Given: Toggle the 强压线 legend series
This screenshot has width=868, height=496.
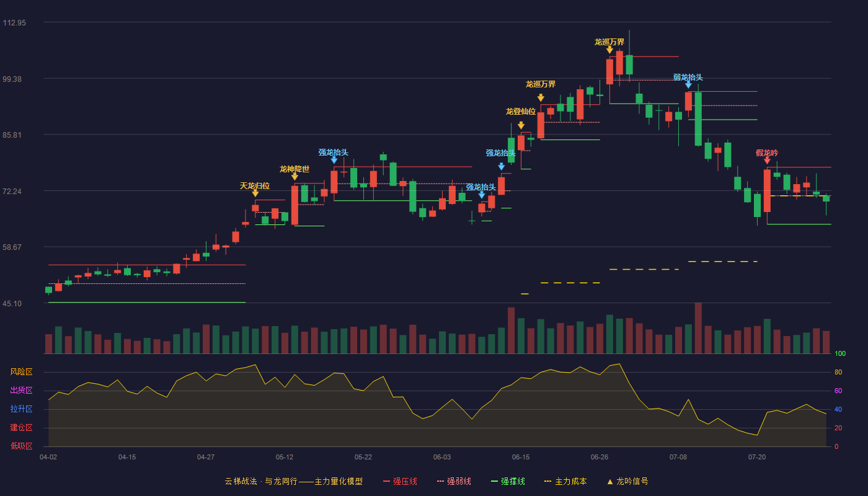Looking at the screenshot, I should click(400, 481).
